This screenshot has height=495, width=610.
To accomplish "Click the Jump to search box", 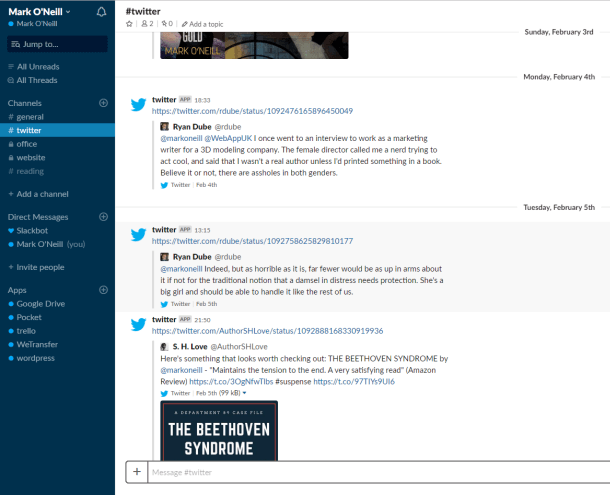I will 57,44.
